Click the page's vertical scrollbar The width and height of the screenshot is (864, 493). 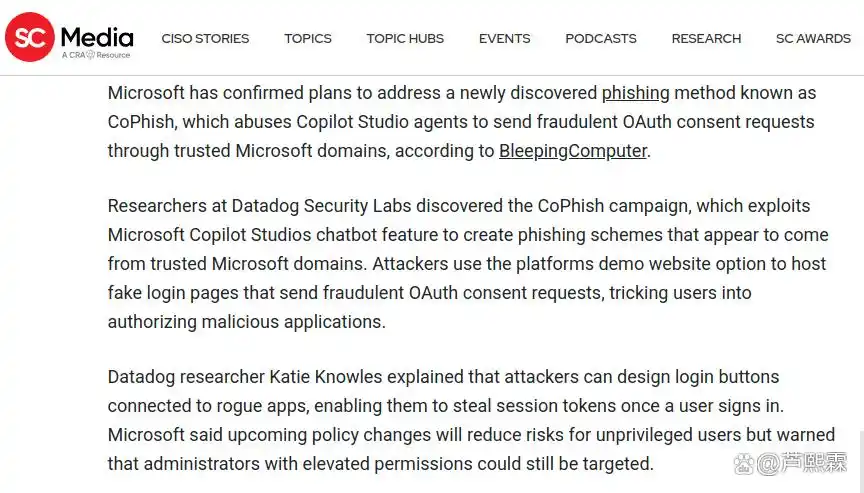861,462
